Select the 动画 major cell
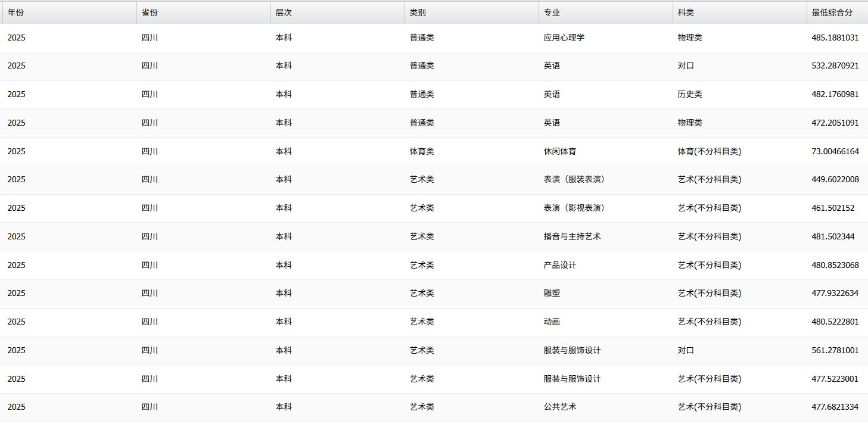 (x=552, y=322)
